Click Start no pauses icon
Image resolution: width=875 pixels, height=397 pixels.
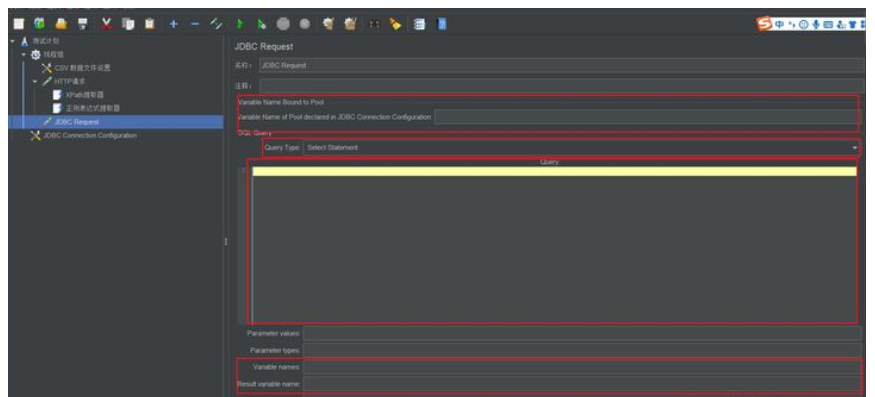click(x=261, y=24)
